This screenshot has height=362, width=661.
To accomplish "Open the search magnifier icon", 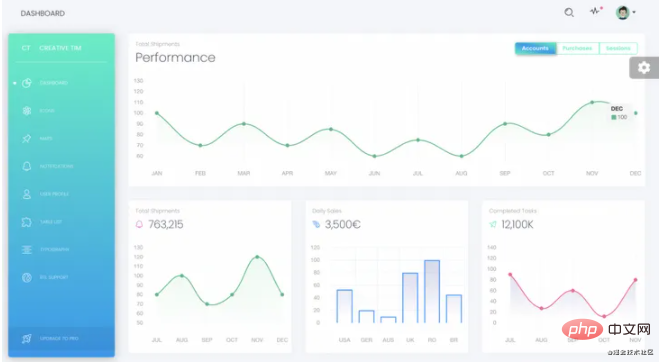I will pos(569,13).
